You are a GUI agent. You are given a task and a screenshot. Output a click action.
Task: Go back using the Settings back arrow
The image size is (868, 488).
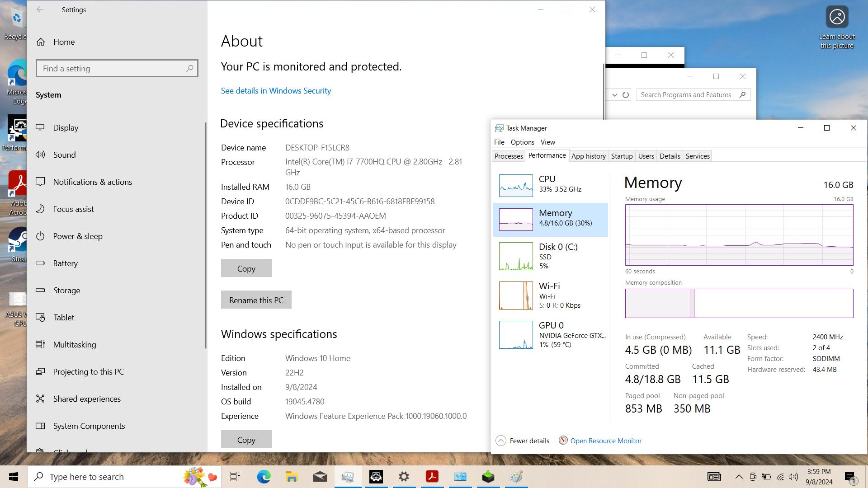coord(40,9)
